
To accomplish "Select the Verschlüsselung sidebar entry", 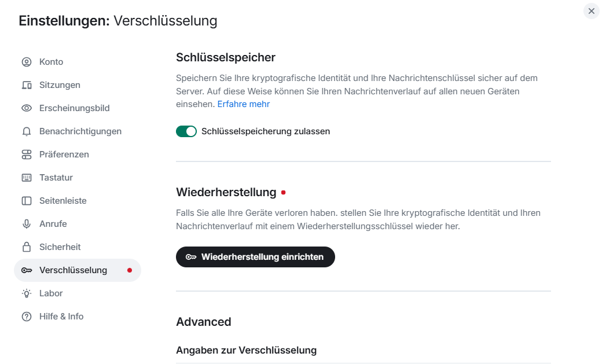I will (x=74, y=270).
